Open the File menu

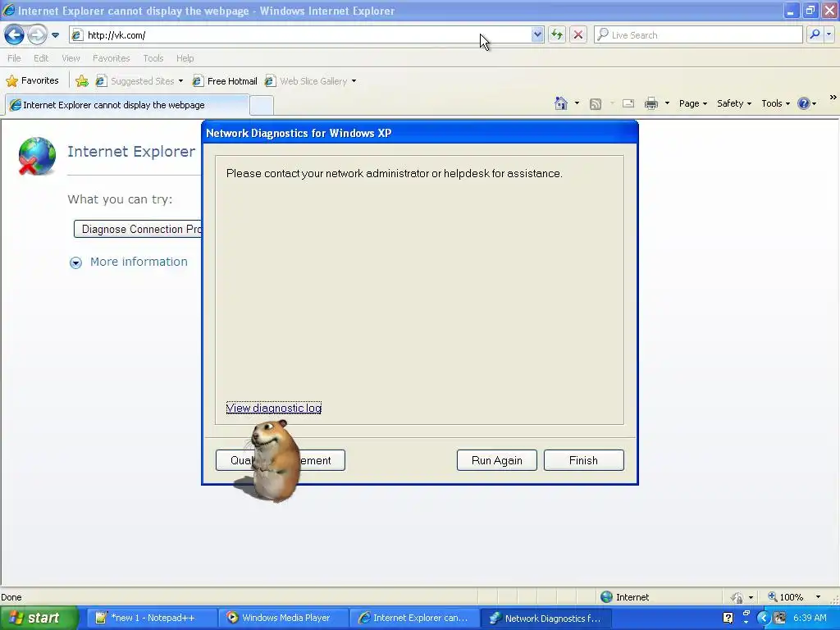pos(15,58)
